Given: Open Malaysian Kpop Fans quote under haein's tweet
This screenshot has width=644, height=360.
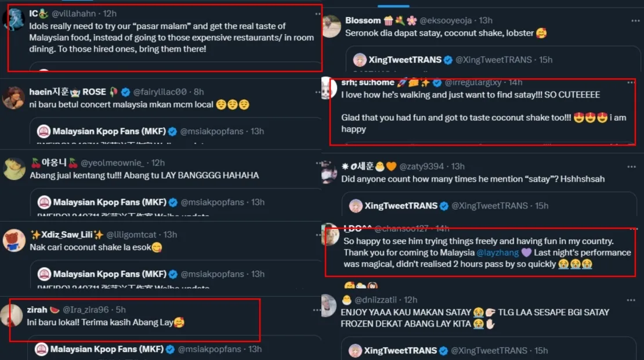Looking at the screenshot, I should (174, 131).
